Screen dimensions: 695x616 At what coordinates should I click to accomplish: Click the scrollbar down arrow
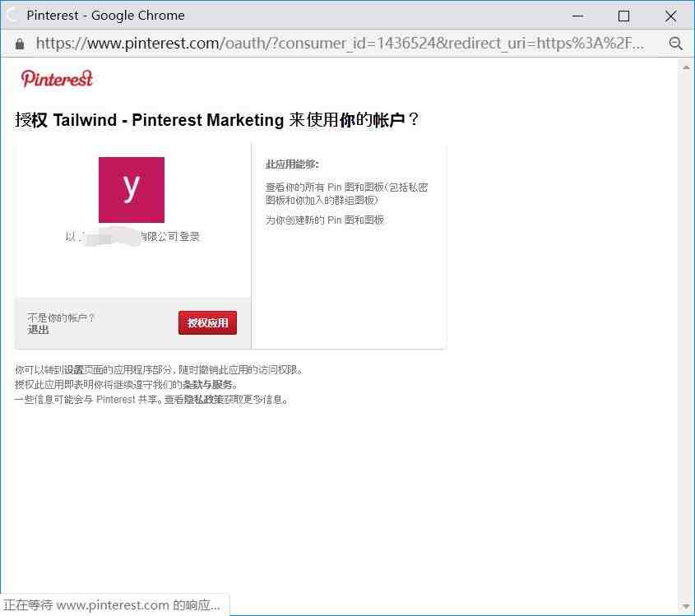coord(686,606)
